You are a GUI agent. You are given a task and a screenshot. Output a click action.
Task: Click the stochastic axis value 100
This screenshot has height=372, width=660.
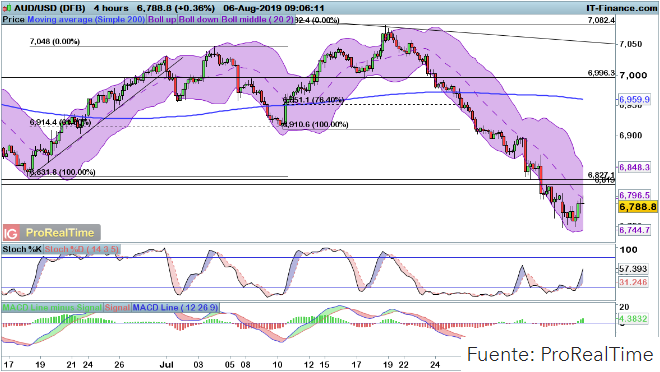[629, 250]
